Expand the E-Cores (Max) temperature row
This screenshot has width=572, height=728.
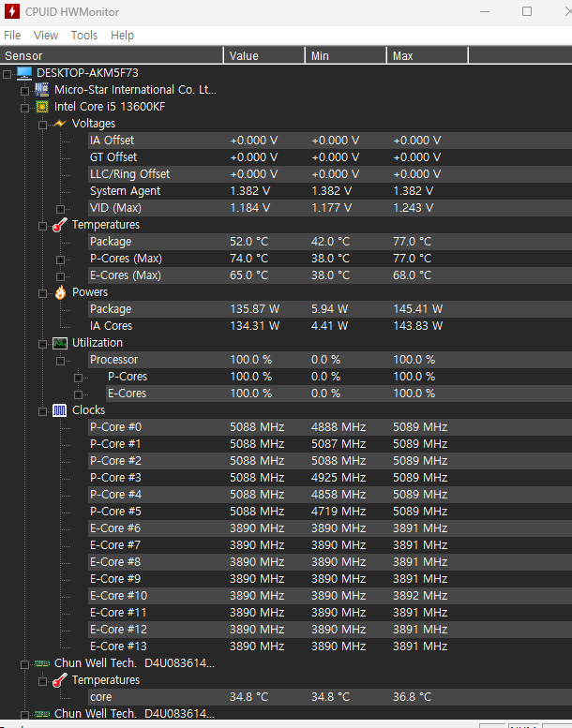(x=60, y=276)
